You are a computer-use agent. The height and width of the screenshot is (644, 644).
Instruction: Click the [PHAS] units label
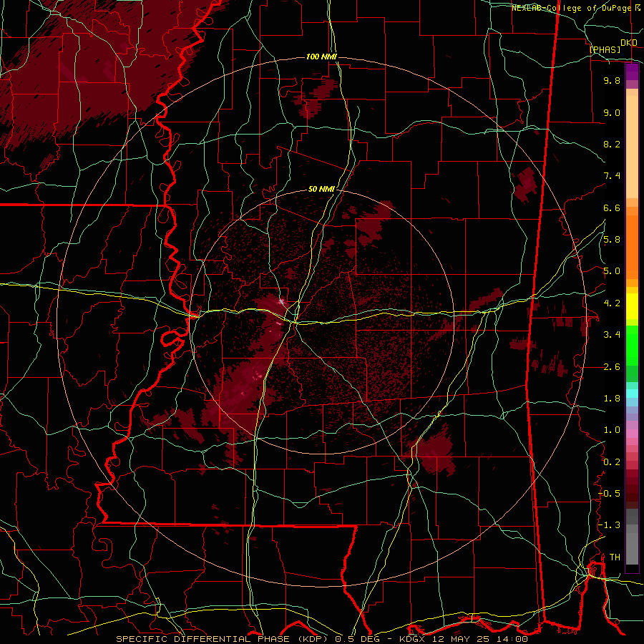pyautogui.click(x=605, y=50)
